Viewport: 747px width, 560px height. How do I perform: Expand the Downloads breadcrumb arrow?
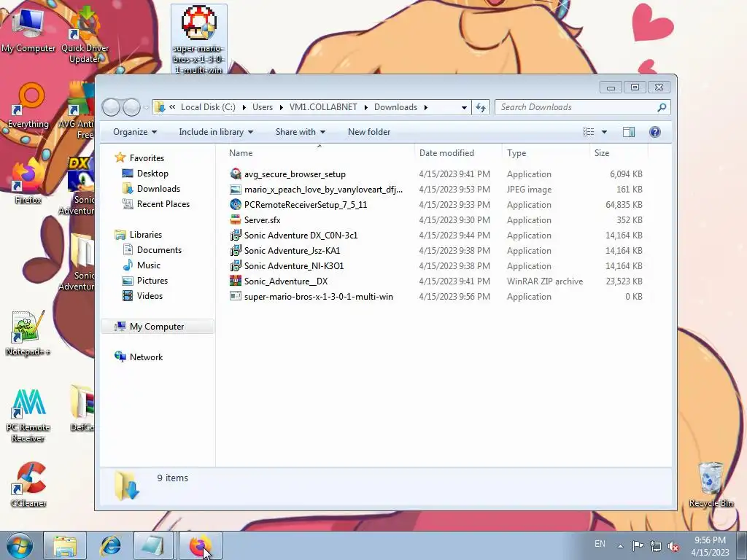[x=426, y=107]
